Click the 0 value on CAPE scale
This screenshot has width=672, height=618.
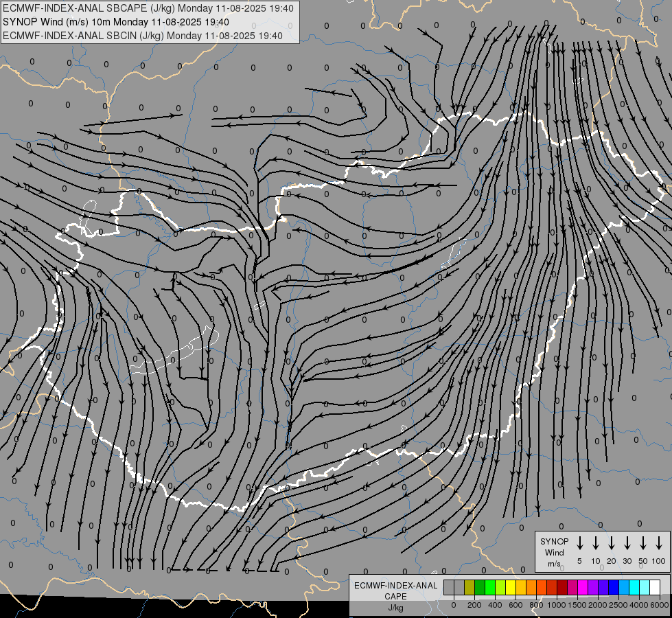(x=454, y=605)
